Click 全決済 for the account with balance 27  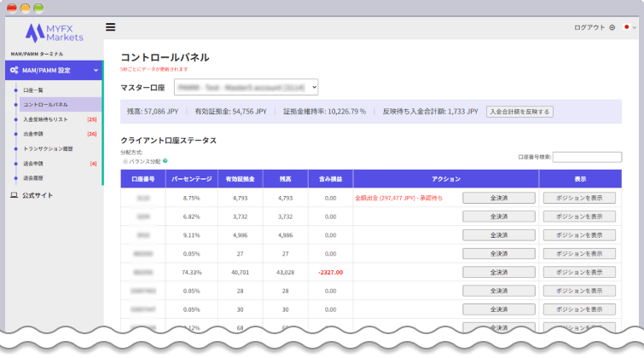click(x=499, y=254)
